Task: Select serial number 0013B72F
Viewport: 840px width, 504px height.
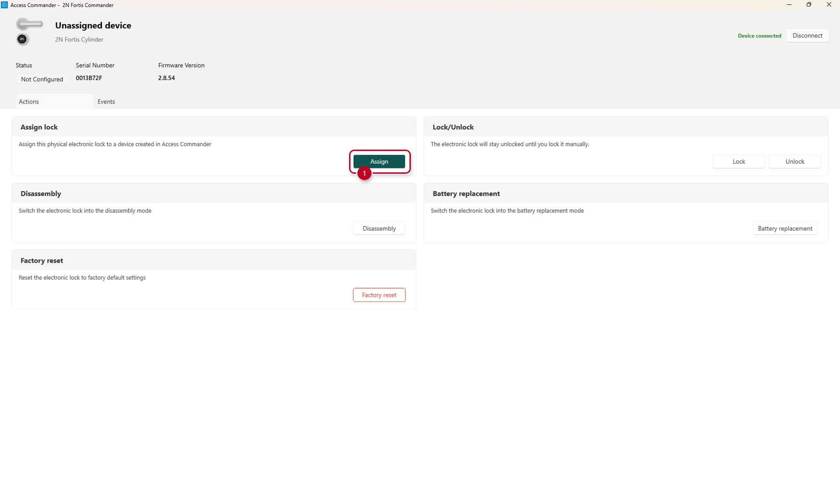Action: 89,78
